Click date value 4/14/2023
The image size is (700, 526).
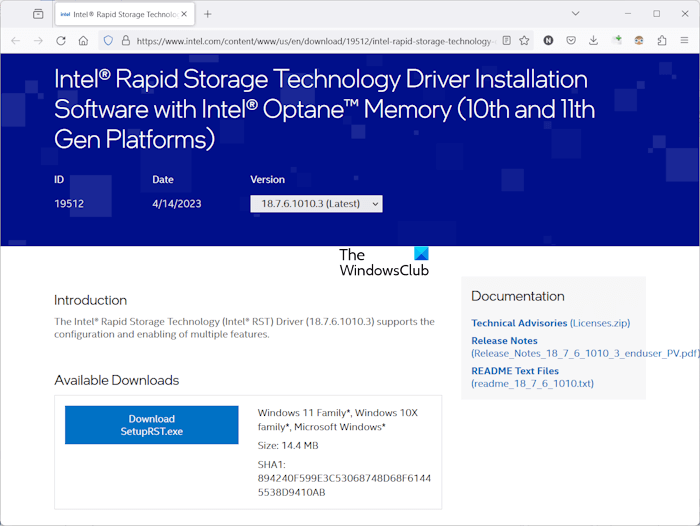(177, 204)
